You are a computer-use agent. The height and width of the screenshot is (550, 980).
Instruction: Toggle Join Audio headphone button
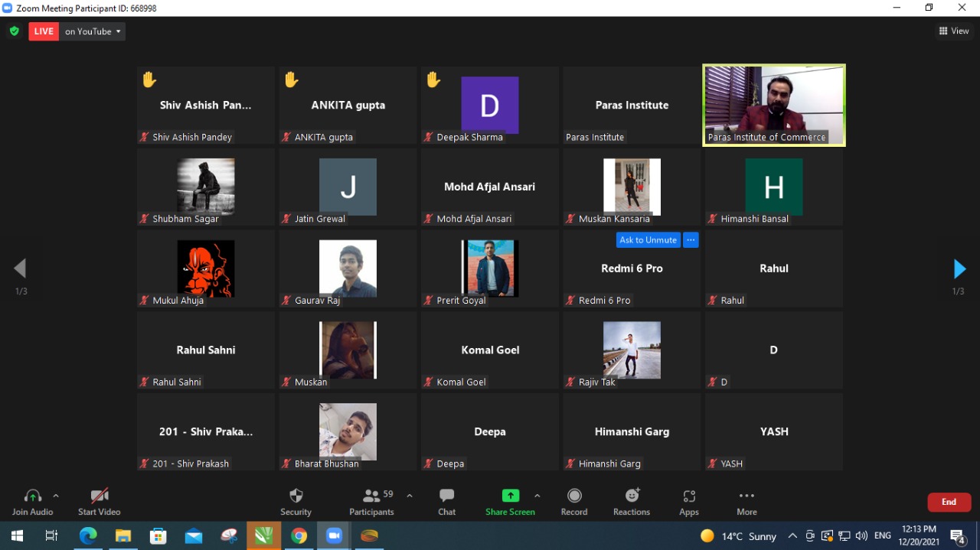[32, 496]
